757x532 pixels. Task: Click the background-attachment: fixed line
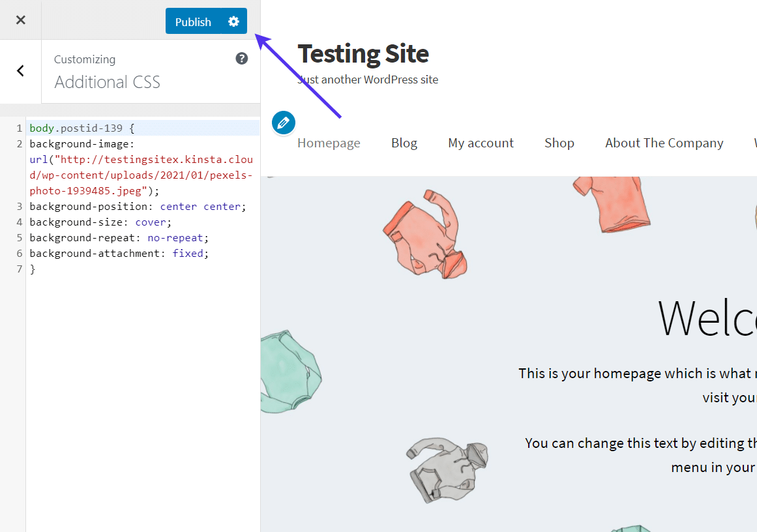coord(119,253)
